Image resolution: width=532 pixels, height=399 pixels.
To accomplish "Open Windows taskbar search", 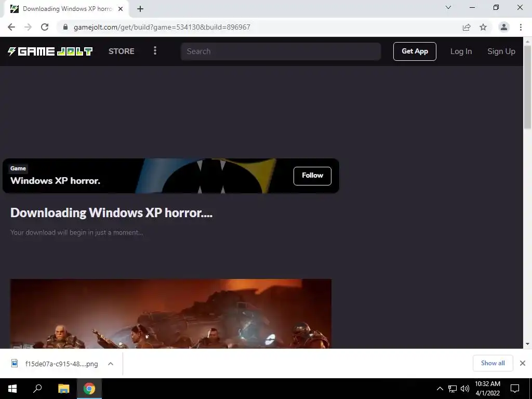I will [x=37, y=389].
